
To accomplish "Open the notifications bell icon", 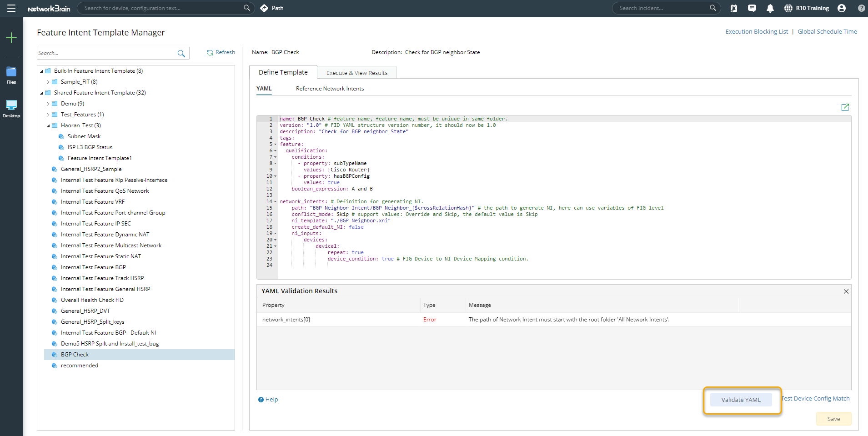I will pos(770,8).
